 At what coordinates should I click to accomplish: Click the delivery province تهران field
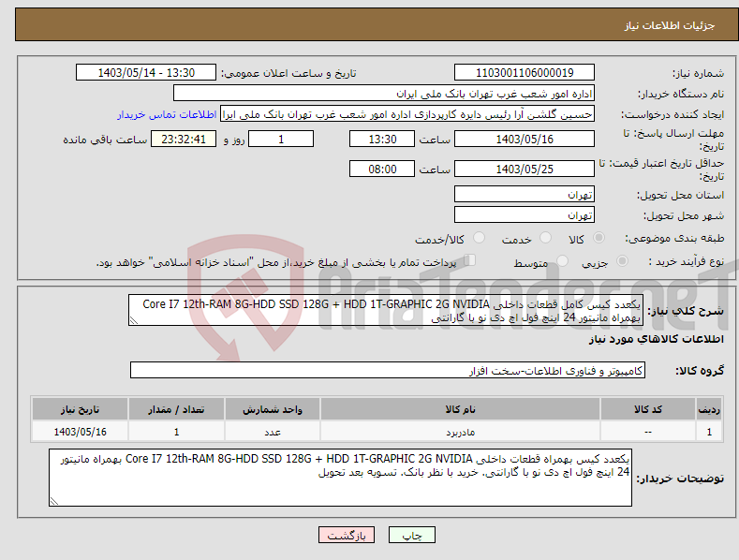525,194
